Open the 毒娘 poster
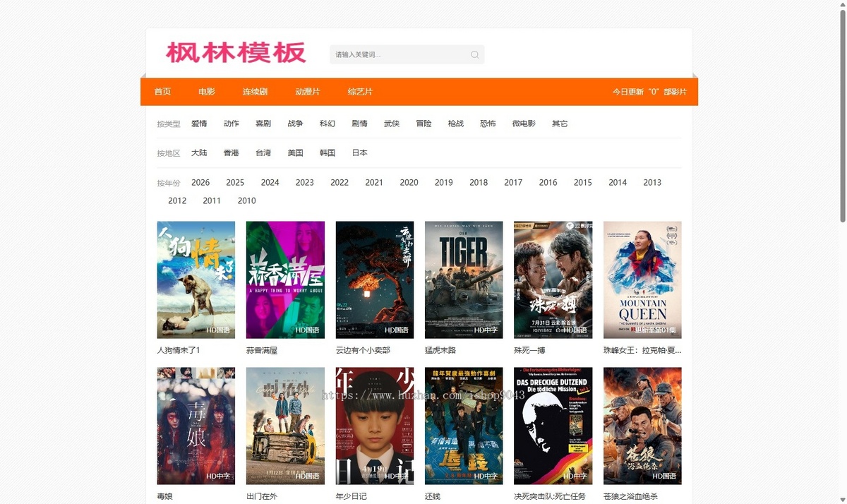 (196, 426)
